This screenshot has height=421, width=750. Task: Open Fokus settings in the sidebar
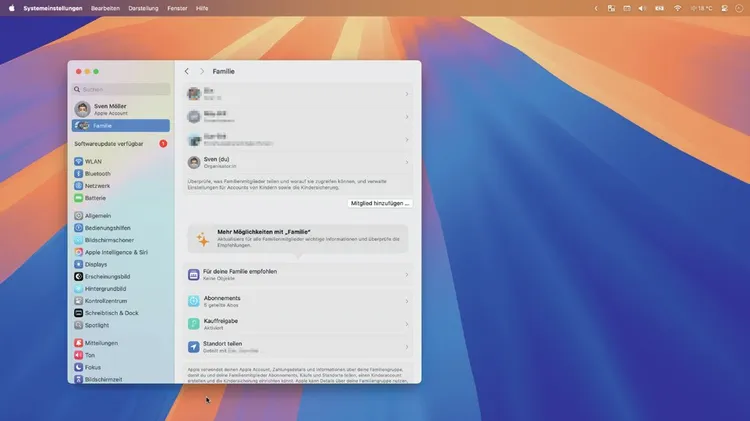121,367
